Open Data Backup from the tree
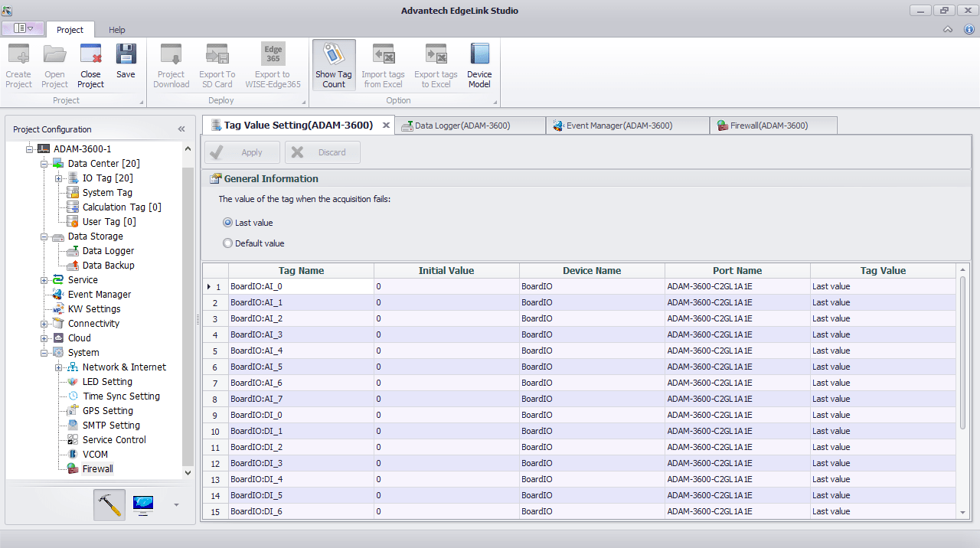The width and height of the screenshot is (980, 548). click(108, 265)
